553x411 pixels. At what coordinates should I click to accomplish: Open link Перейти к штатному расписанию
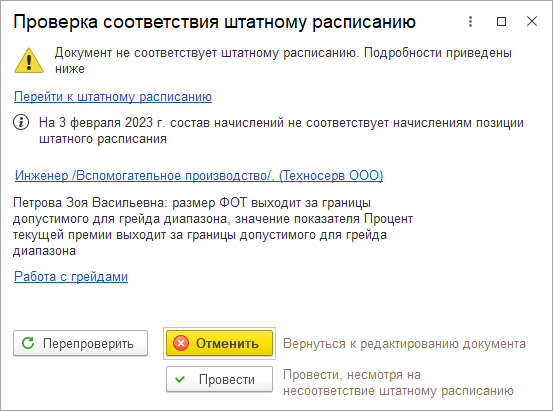click(113, 96)
